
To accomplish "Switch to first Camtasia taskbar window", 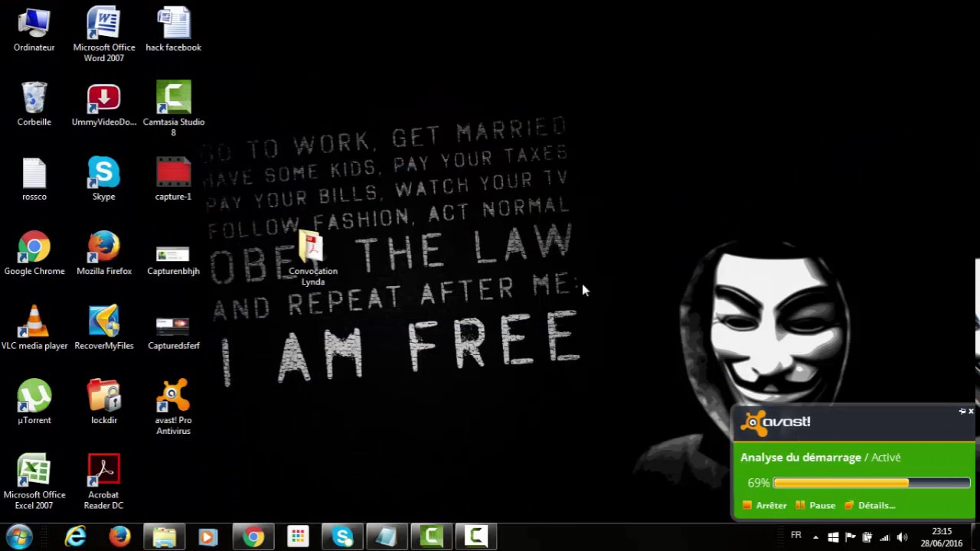I will click(431, 537).
